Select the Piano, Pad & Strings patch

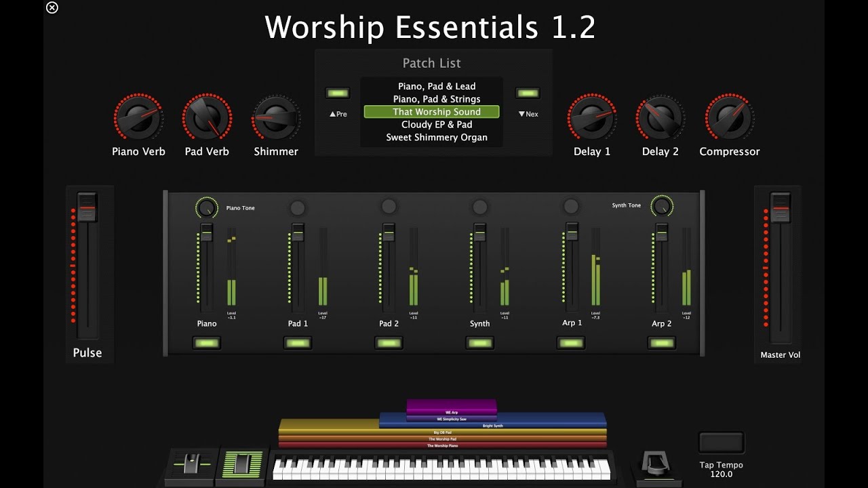click(437, 99)
